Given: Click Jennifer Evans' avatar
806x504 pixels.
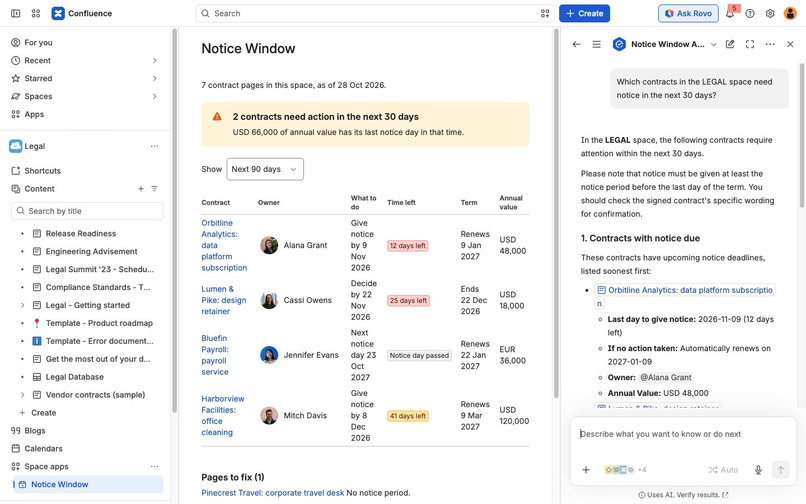Looking at the screenshot, I should [269, 355].
